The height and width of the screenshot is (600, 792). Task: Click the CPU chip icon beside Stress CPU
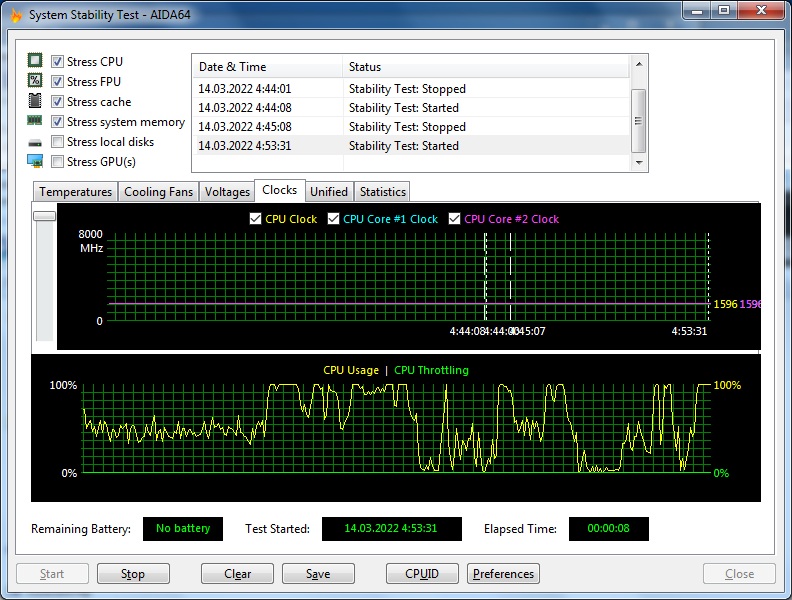click(x=35, y=61)
